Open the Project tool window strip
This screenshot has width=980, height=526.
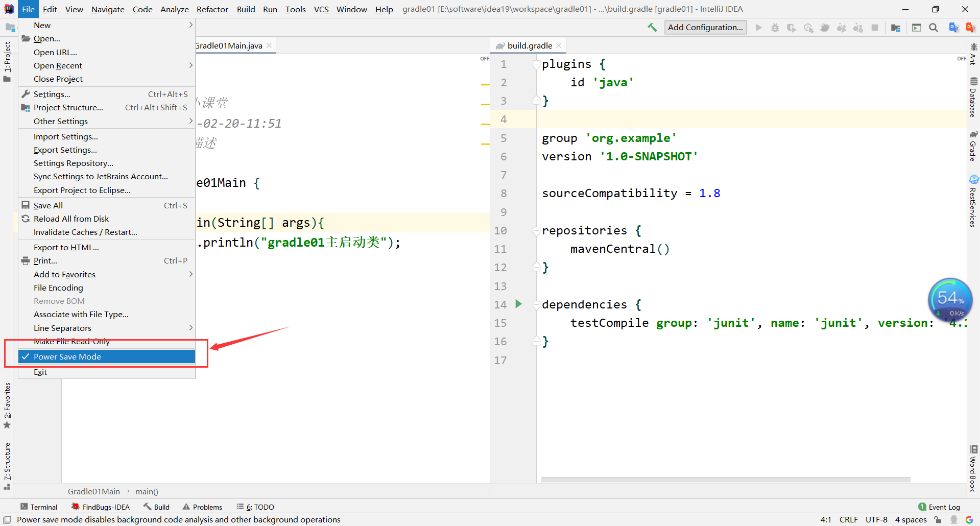coord(7,62)
